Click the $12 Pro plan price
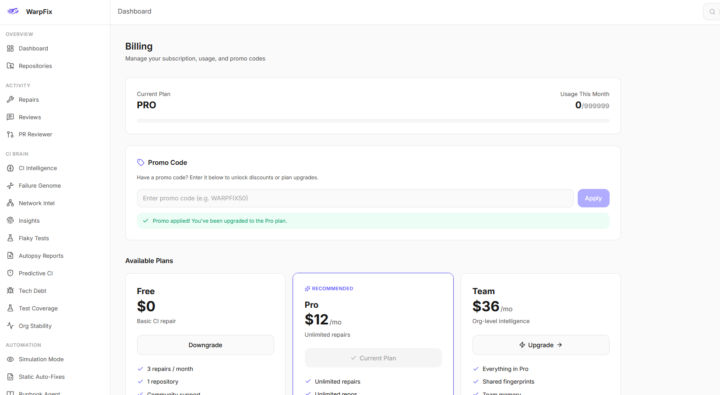The image size is (720, 395). click(316, 319)
